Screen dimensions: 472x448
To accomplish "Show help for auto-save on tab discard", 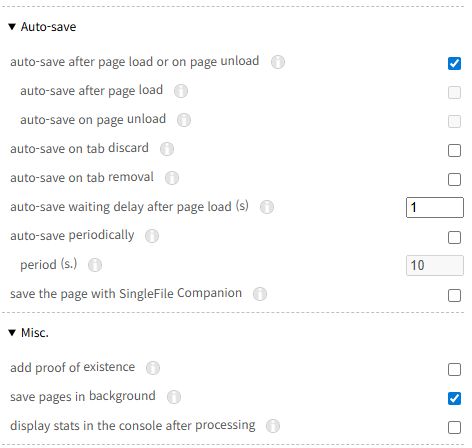I will click(x=167, y=149).
